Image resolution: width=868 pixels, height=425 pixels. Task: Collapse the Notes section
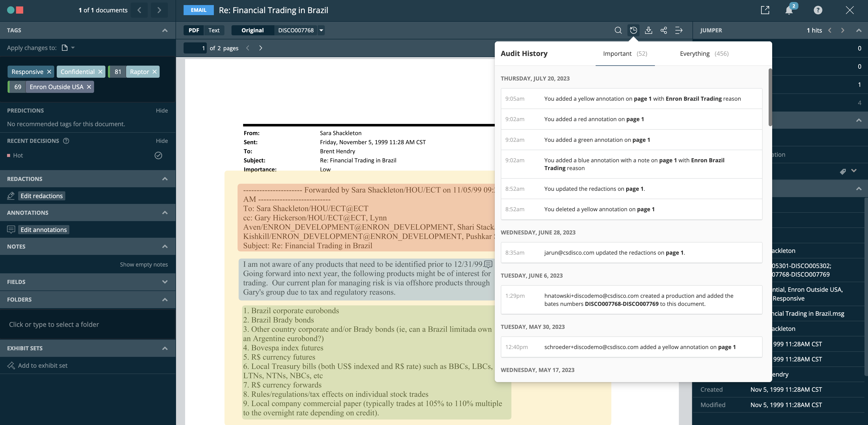[x=165, y=246]
